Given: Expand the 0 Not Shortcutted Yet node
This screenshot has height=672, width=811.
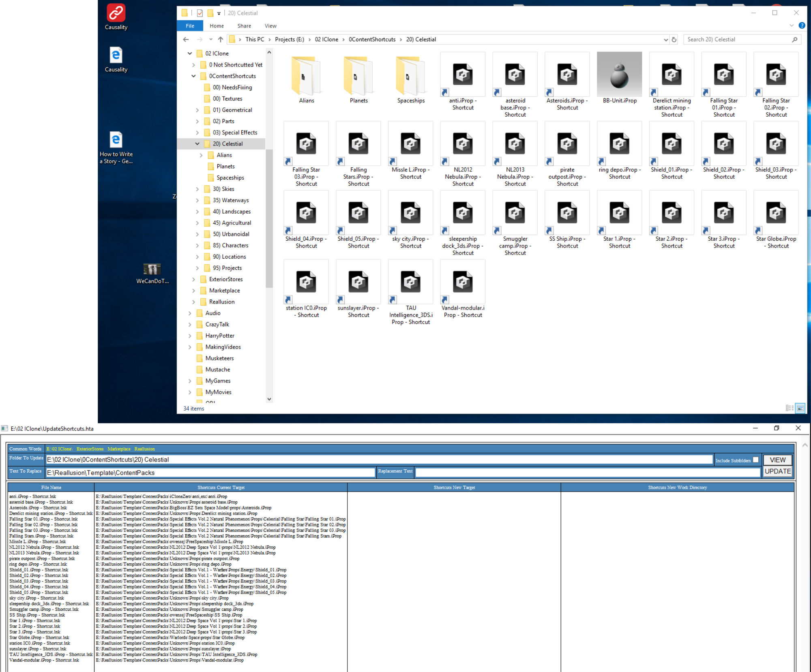Looking at the screenshot, I should 193,65.
